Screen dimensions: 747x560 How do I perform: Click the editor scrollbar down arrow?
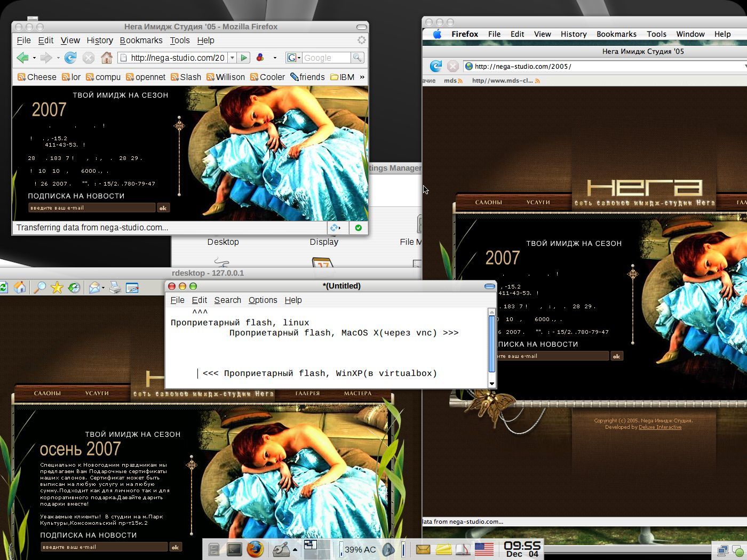click(x=491, y=383)
